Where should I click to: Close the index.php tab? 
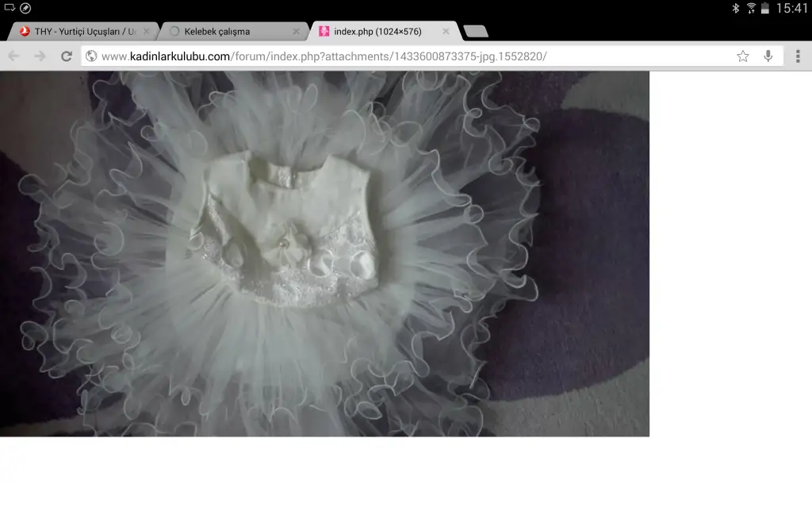[446, 32]
